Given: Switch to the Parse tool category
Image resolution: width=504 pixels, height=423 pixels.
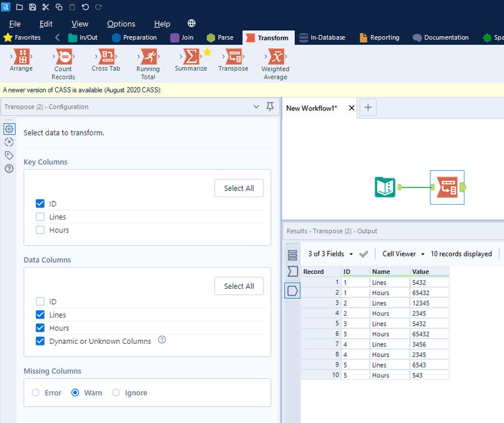Looking at the screenshot, I should [220, 37].
